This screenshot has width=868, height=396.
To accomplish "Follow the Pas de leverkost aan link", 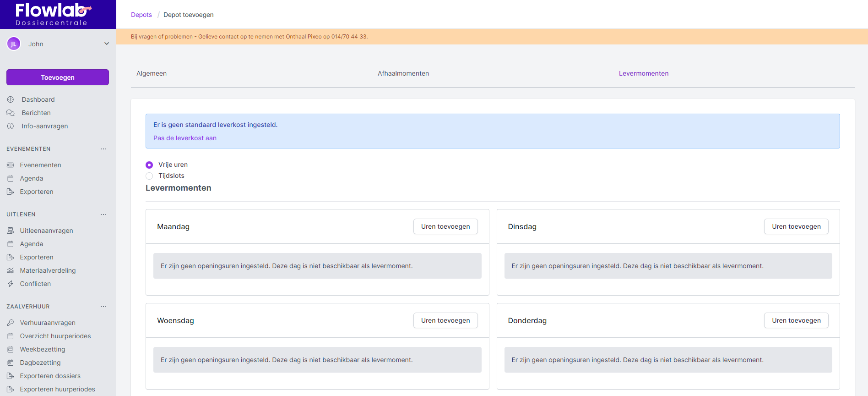I will point(185,138).
